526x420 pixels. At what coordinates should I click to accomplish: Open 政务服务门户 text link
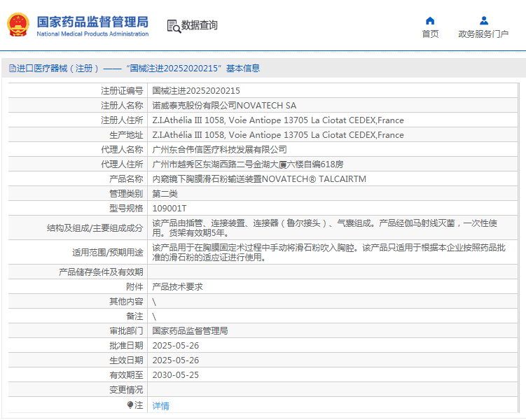483,34
